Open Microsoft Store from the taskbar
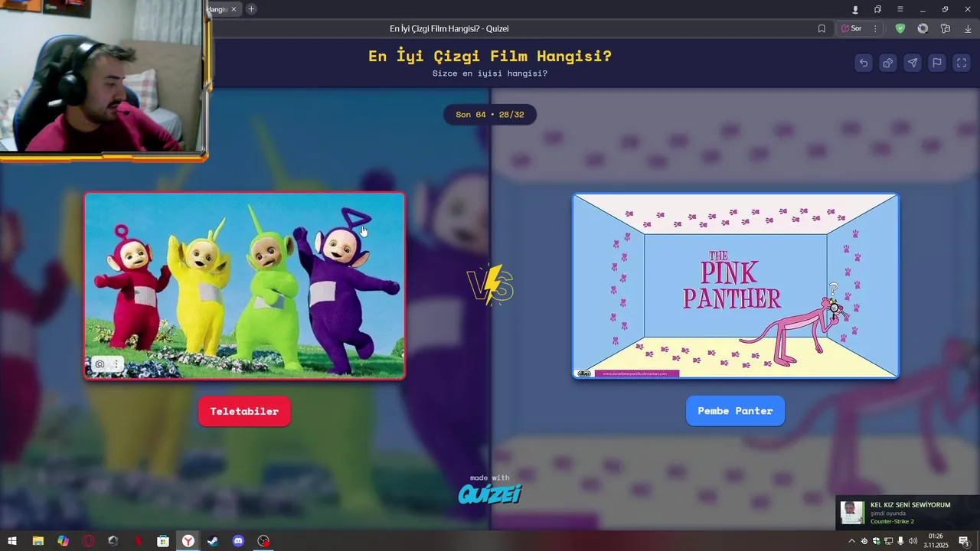 click(163, 541)
